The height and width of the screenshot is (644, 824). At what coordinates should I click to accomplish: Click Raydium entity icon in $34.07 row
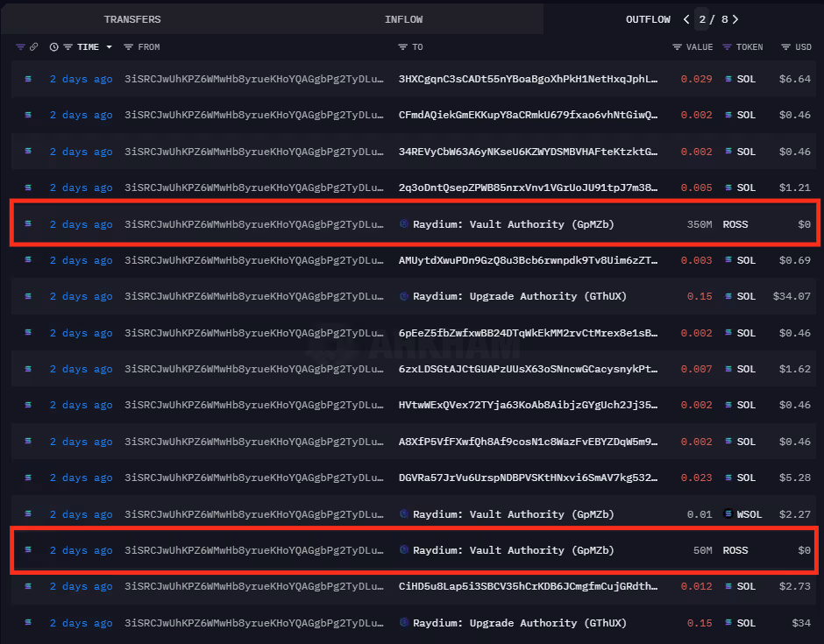403,296
